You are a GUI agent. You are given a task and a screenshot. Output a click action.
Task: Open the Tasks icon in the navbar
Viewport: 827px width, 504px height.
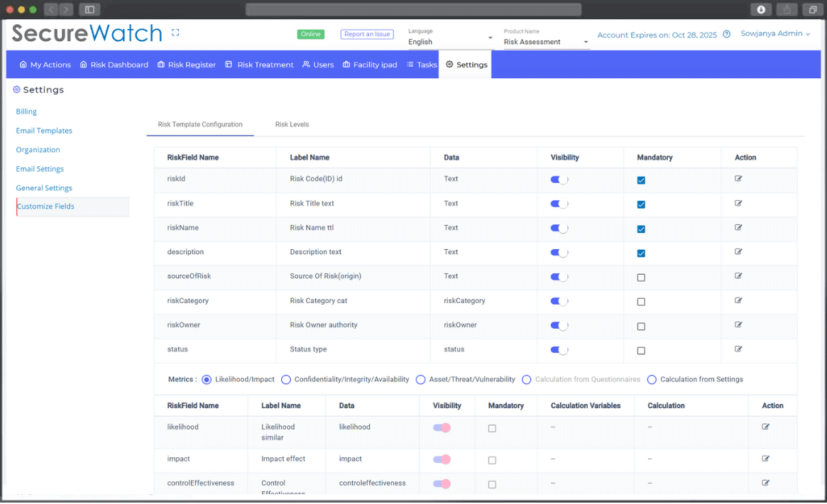pyautogui.click(x=411, y=65)
